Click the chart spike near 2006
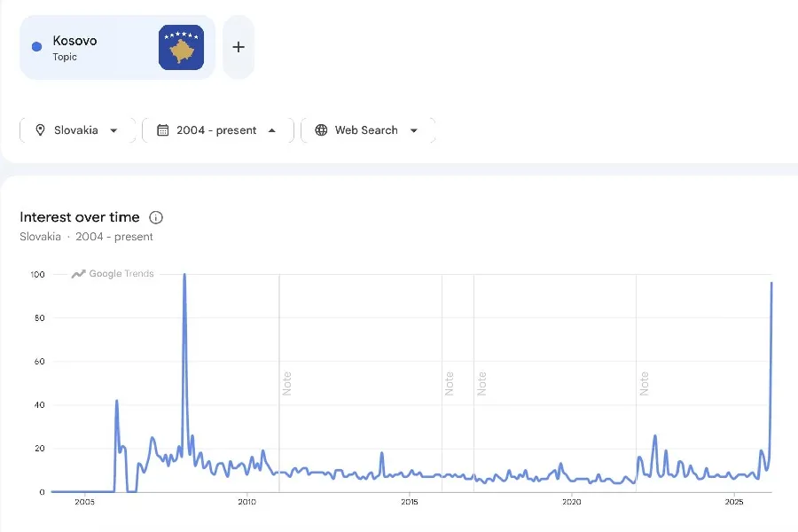The image size is (798, 532). (x=116, y=403)
